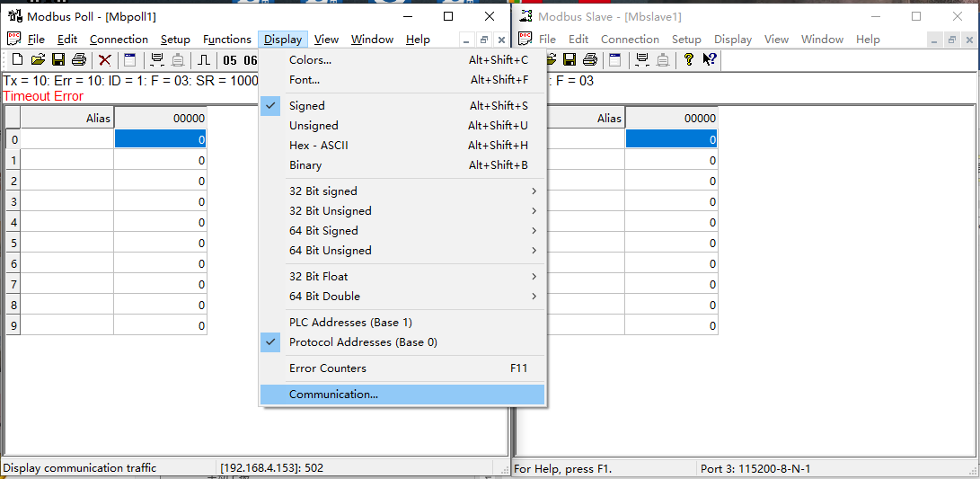The width and height of the screenshot is (980, 479).
Task: Click the yellow question mark About icon
Action: click(688, 60)
